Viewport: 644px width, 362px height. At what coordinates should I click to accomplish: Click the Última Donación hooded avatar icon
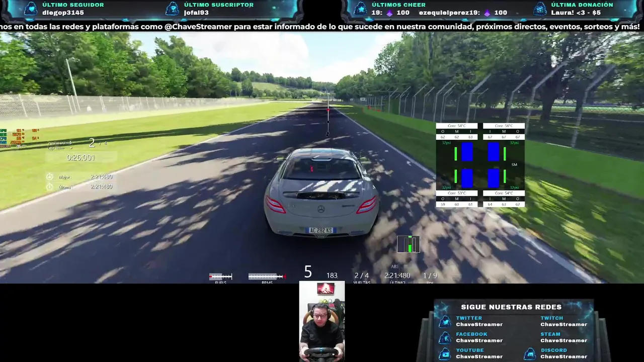[x=540, y=9]
